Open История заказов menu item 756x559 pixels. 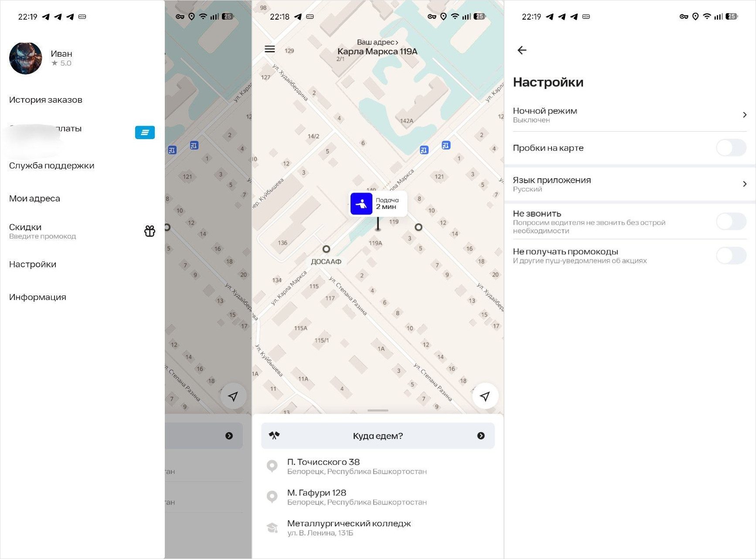pos(46,100)
